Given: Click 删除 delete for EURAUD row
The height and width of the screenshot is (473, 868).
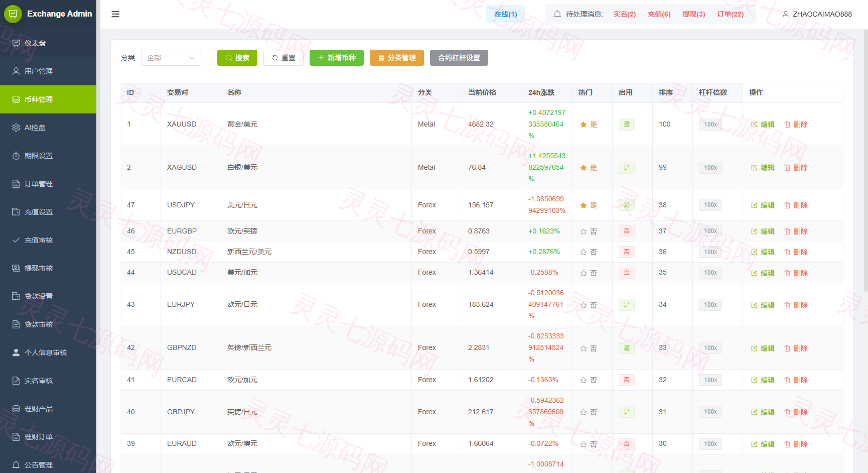Looking at the screenshot, I should pos(796,444).
